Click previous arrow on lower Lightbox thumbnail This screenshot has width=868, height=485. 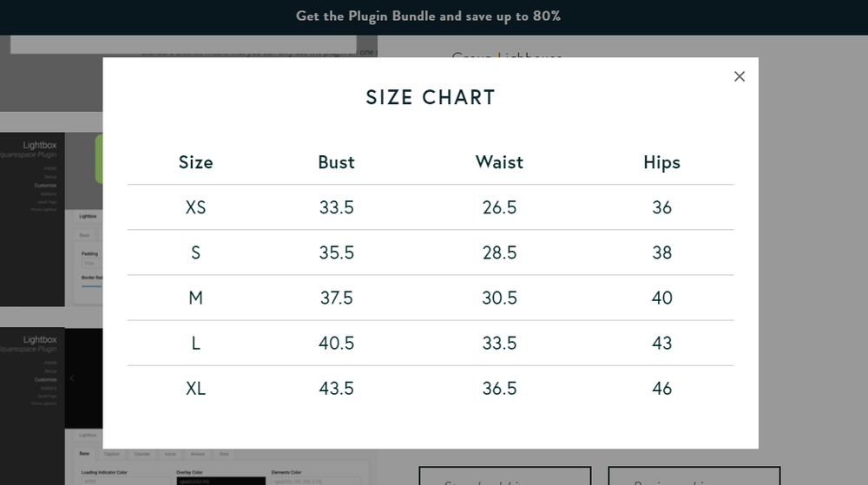coord(72,378)
